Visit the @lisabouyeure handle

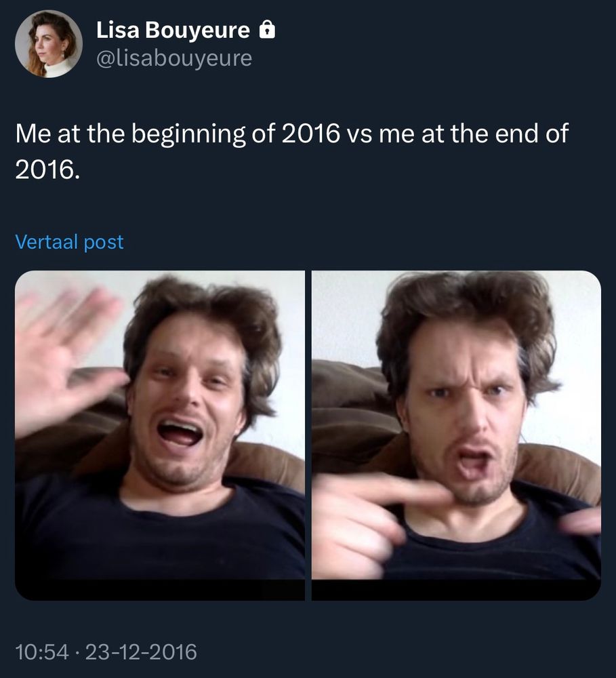(x=173, y=58)
